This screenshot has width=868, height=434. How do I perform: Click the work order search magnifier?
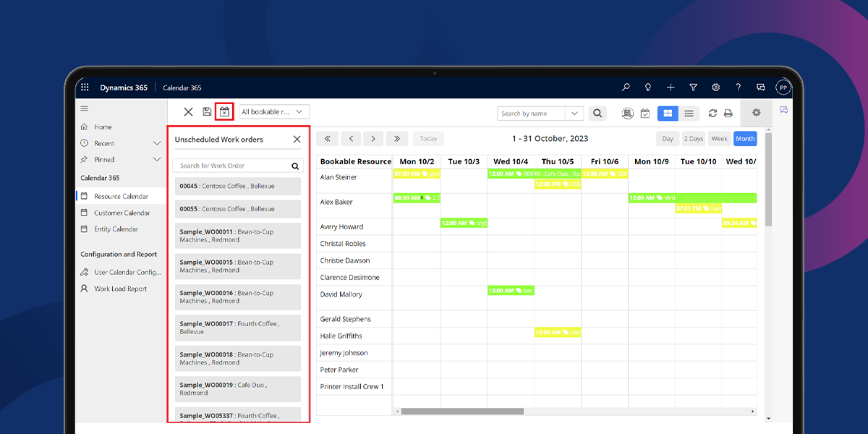coord(295,166)
